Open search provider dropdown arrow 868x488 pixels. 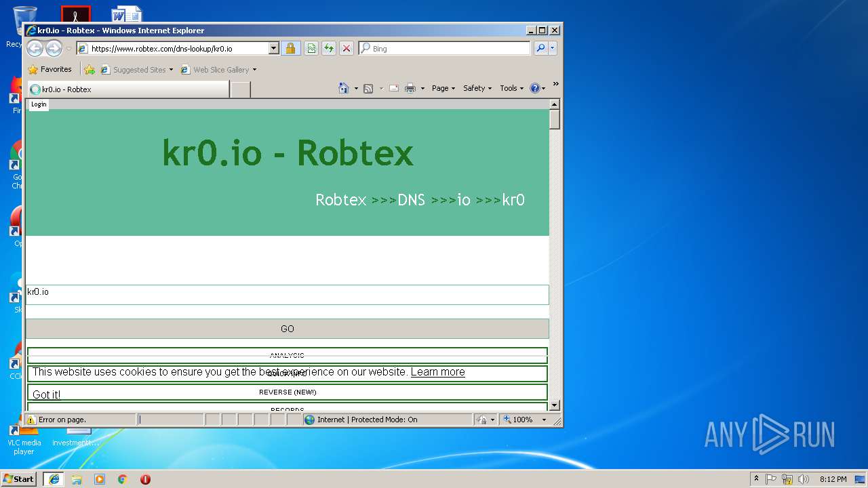pos(553,48)
